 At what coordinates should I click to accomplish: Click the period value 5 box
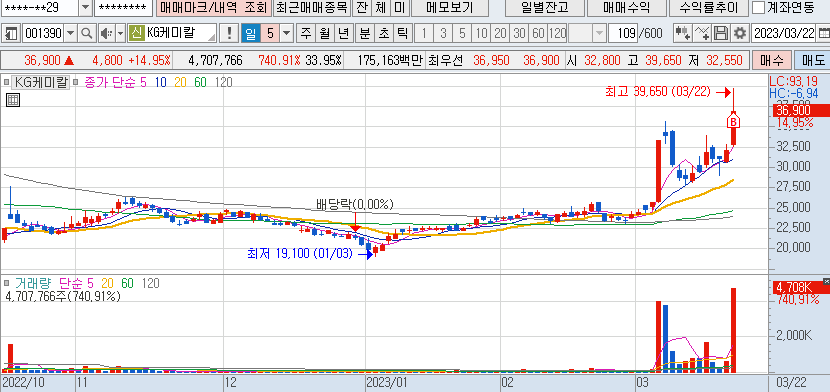coord(270,33)
